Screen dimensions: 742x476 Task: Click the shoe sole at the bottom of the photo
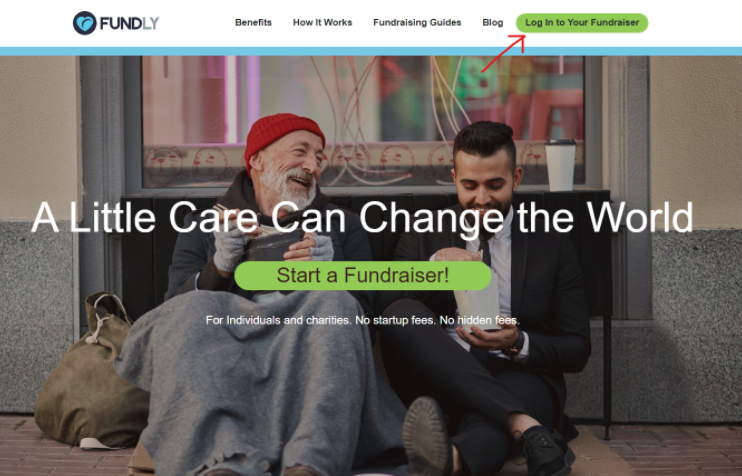[427, 437]
